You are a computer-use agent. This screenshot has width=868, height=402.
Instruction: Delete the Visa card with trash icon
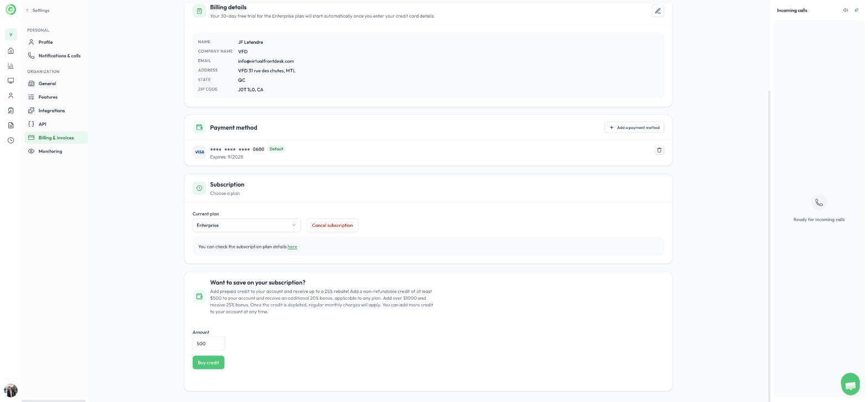coord(659,150)
